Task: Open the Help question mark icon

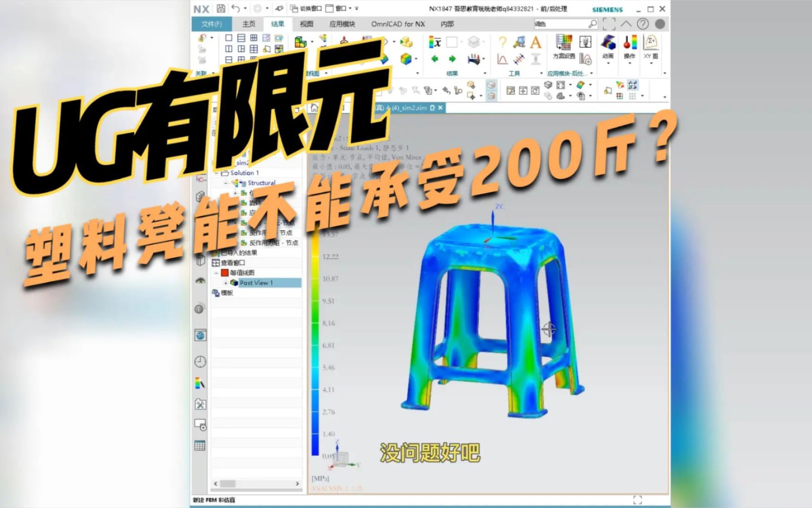Action: pos(643,24)
